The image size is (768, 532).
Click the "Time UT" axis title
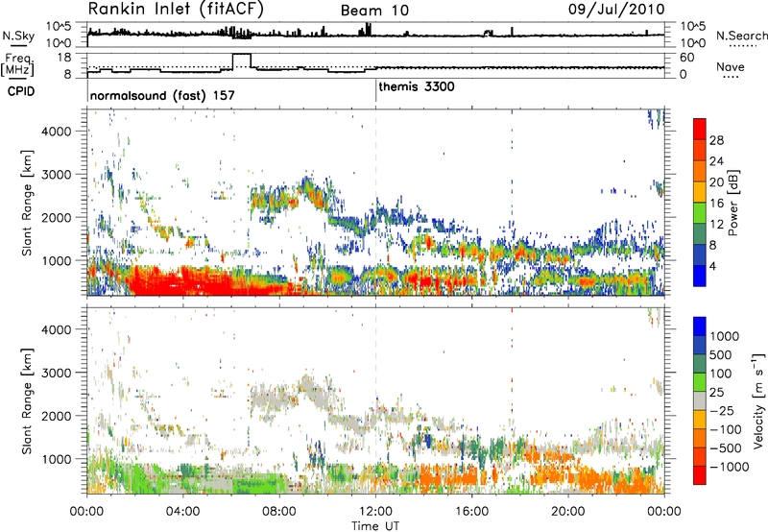coord(375,526)
